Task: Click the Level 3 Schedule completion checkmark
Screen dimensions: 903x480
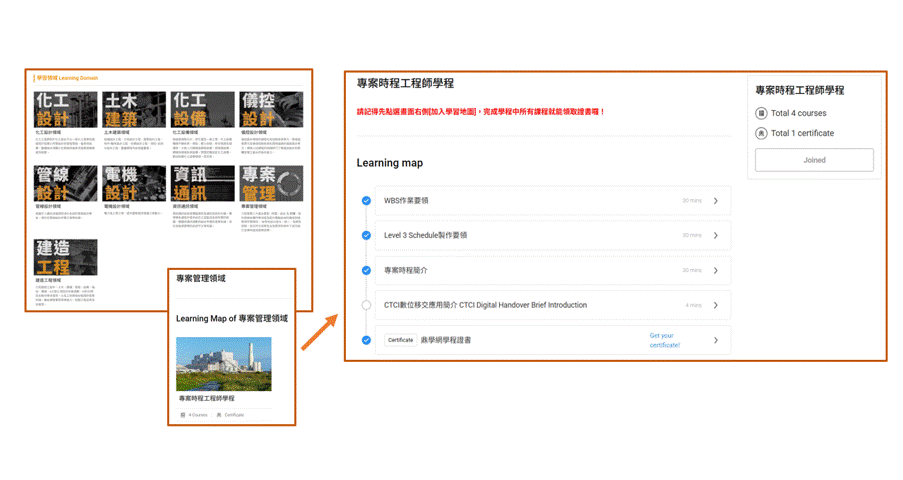Action: pyautogui.click(x=366, y=236)
